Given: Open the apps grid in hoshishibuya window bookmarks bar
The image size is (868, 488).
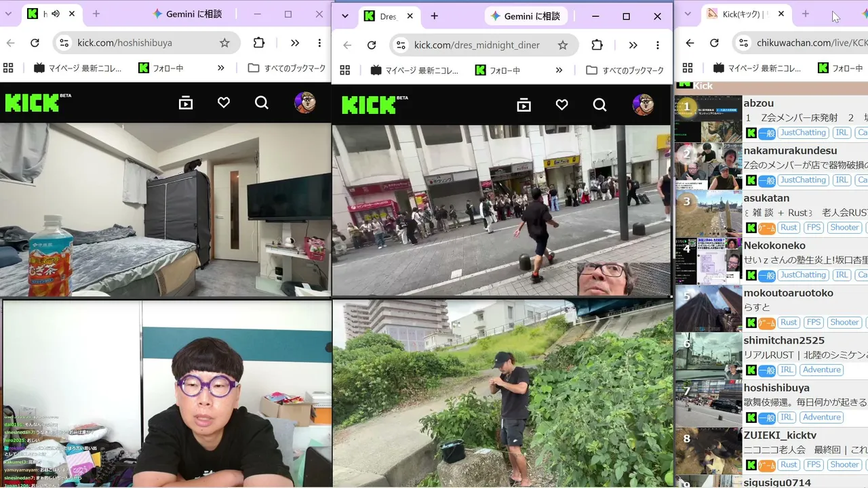Looking at the screenshot, I should tap(9, 68).
